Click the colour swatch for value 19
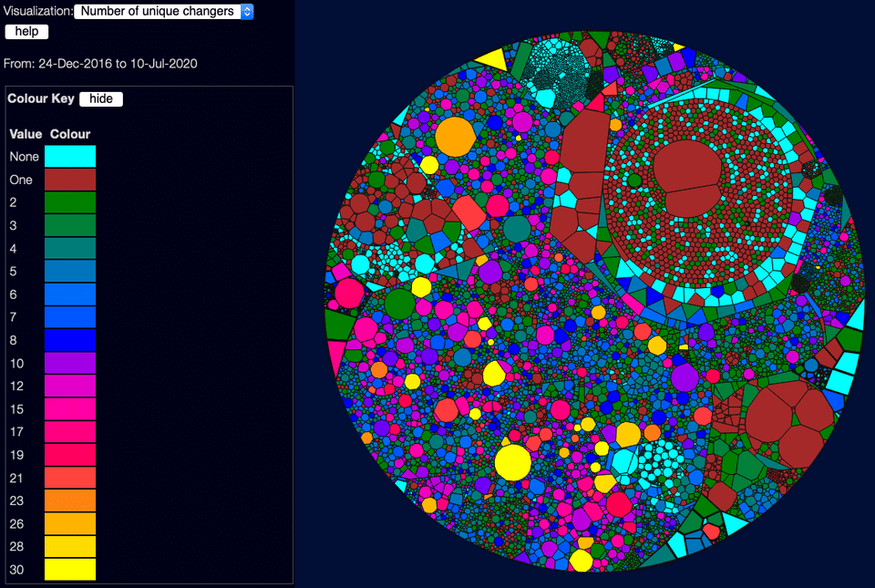875x588 pixels. point(70,455)
